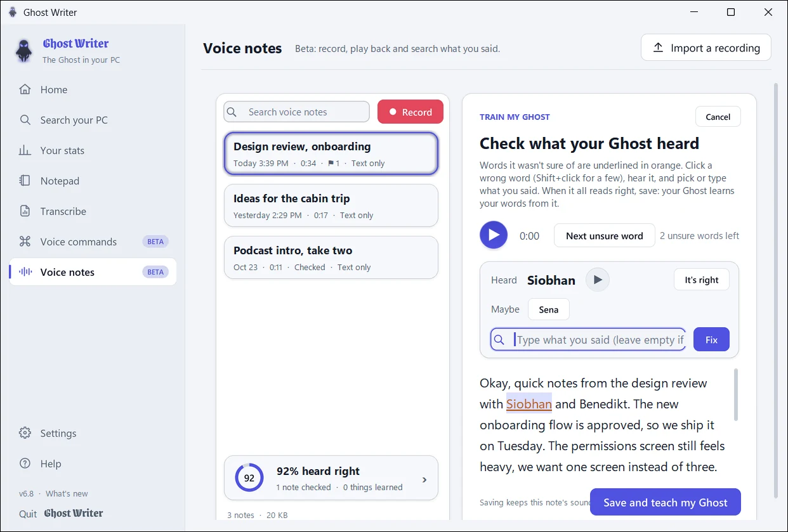Click the upload arrow icon on Import a recording
The width and height of the screenshot is (788, 532).
[659, 48]
